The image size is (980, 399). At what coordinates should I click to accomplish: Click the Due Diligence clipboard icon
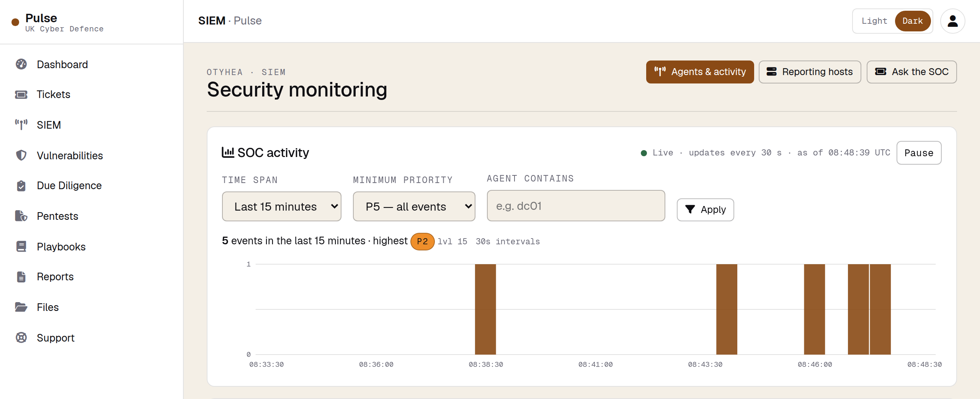coord(21,185)
